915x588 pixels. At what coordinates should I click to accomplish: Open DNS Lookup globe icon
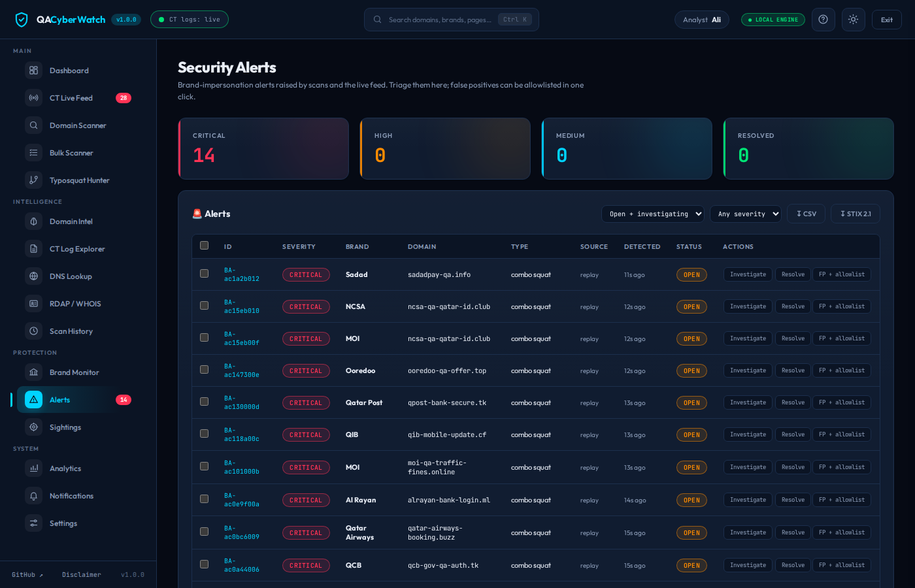tap(34, 276)
